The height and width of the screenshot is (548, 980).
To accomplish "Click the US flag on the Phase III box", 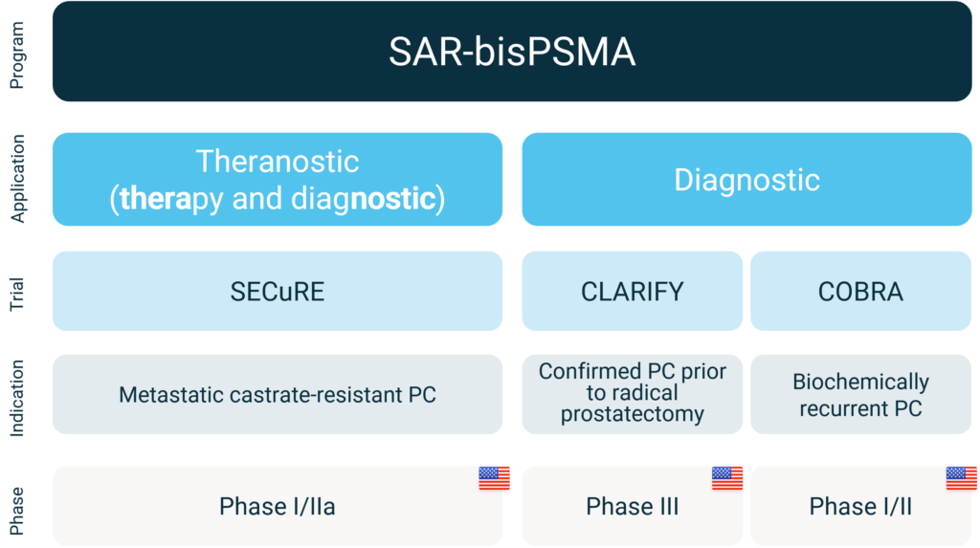I will pos(727,478).
